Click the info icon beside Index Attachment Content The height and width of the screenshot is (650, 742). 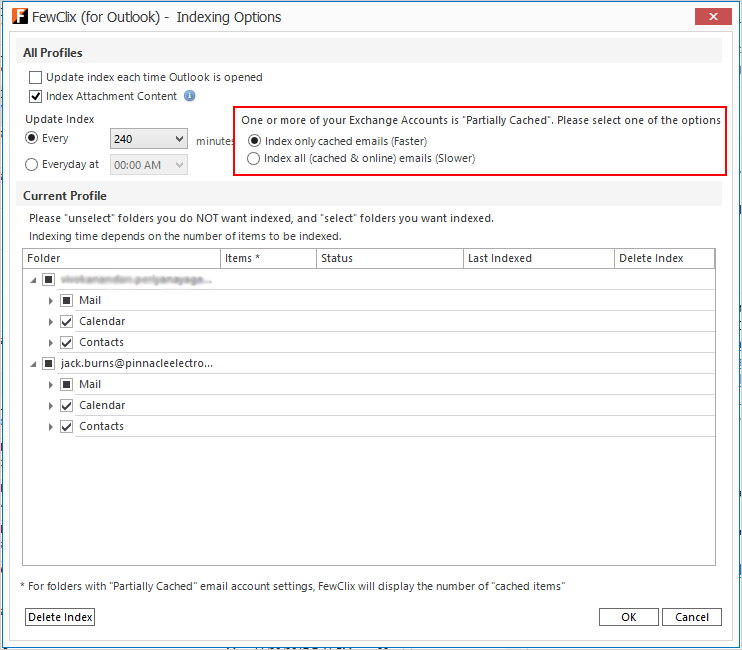pyautogui.click(x=189, y=96)
